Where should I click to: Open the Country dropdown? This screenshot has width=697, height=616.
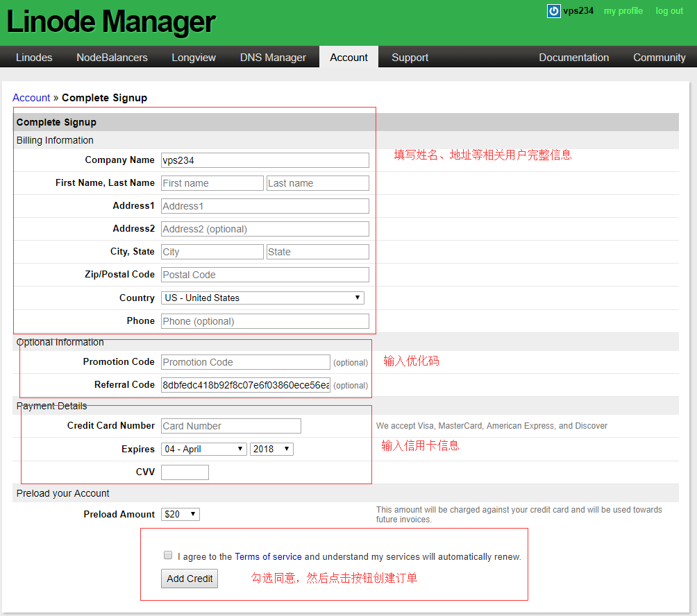(262, 298)
